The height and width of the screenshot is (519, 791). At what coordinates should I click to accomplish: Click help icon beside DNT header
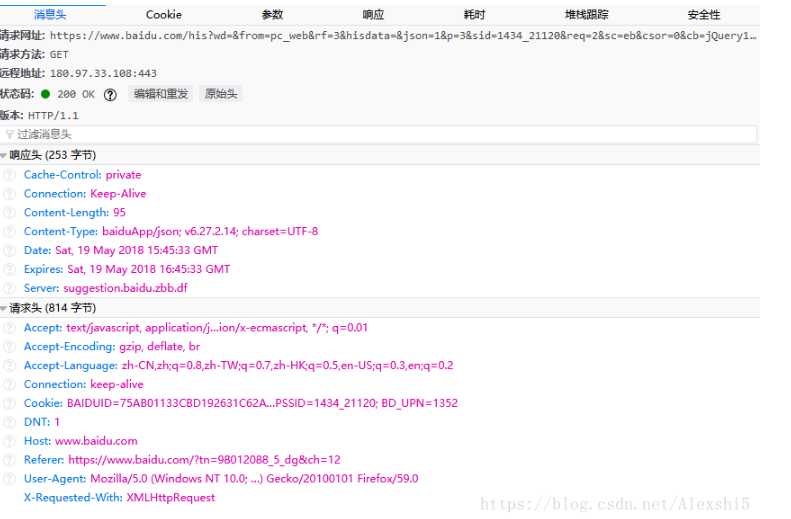pos(10,422)
